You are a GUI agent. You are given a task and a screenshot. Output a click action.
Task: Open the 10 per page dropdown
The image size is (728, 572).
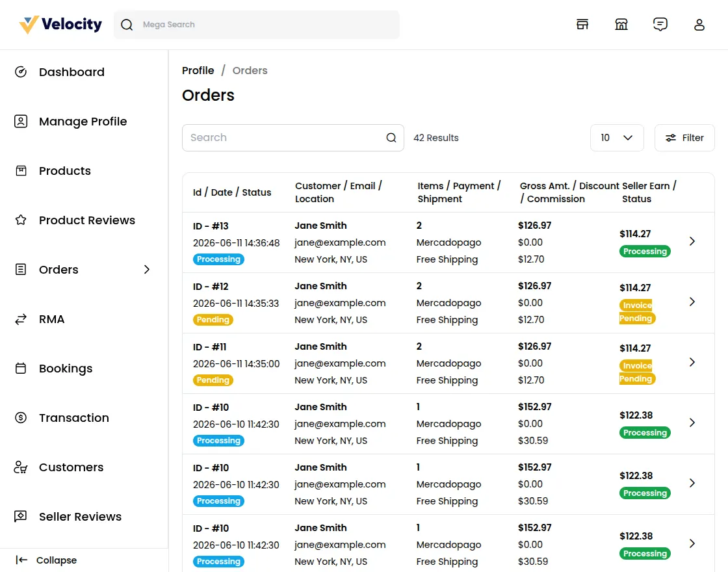coord(617,137)
